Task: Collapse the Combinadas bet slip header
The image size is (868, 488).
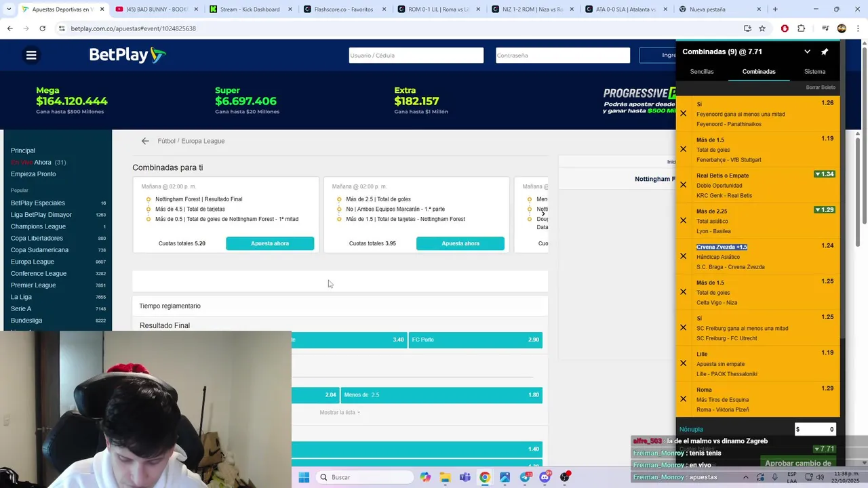Action: 807,52
